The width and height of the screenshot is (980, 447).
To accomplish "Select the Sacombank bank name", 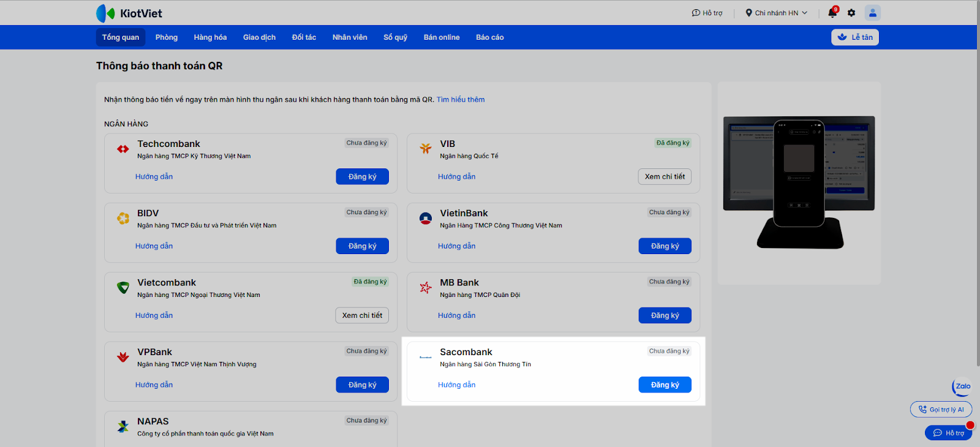I will click(x=466, y=352).
